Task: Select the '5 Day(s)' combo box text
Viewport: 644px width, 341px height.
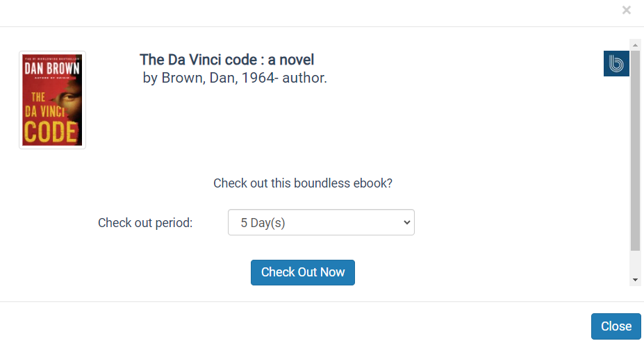Action: [263, 223]
